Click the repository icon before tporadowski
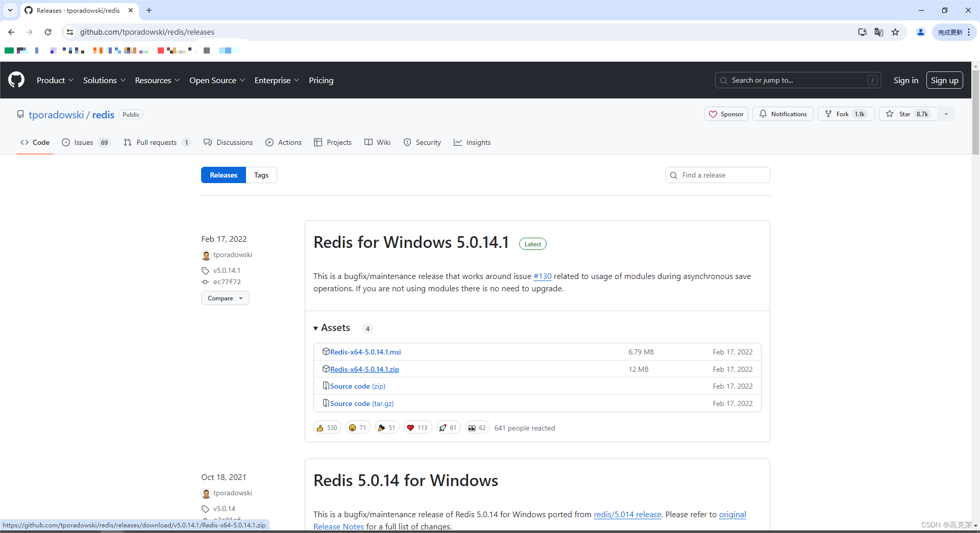This screenshot has width=980, height=533. pyautogui.click(x=20, y=114)
